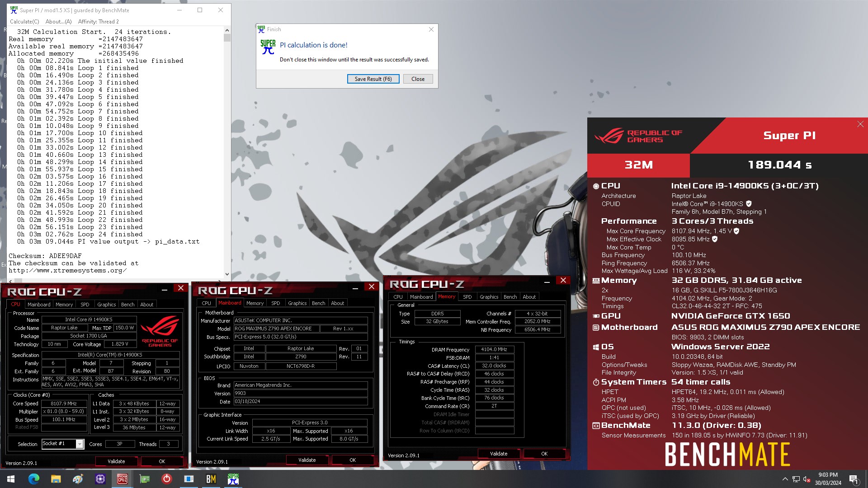
Task: Open the Windows Start menu
Action: 11,479
